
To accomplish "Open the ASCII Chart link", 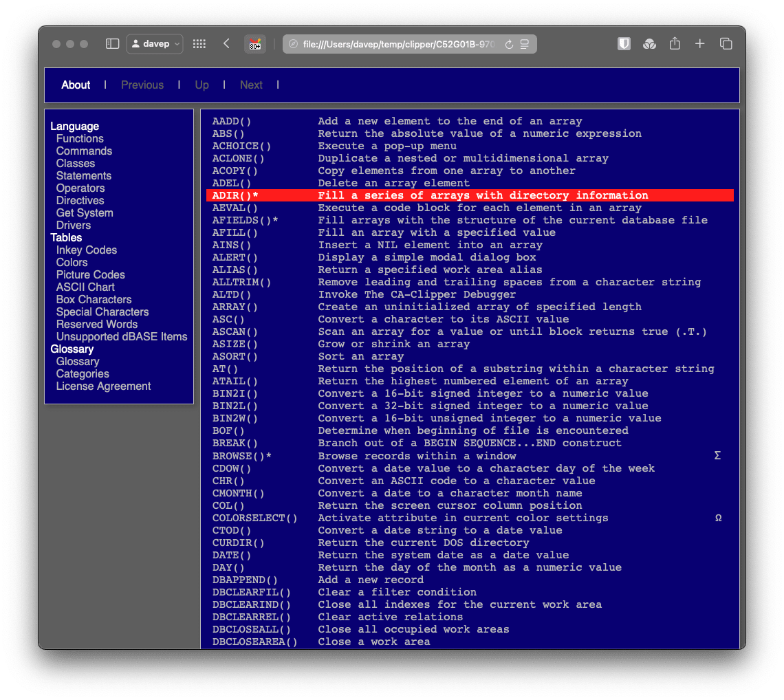I will [85, 287].
